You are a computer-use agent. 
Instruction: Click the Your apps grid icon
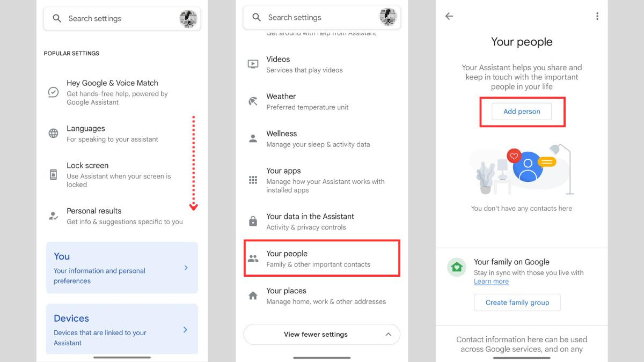coord(253,180)
